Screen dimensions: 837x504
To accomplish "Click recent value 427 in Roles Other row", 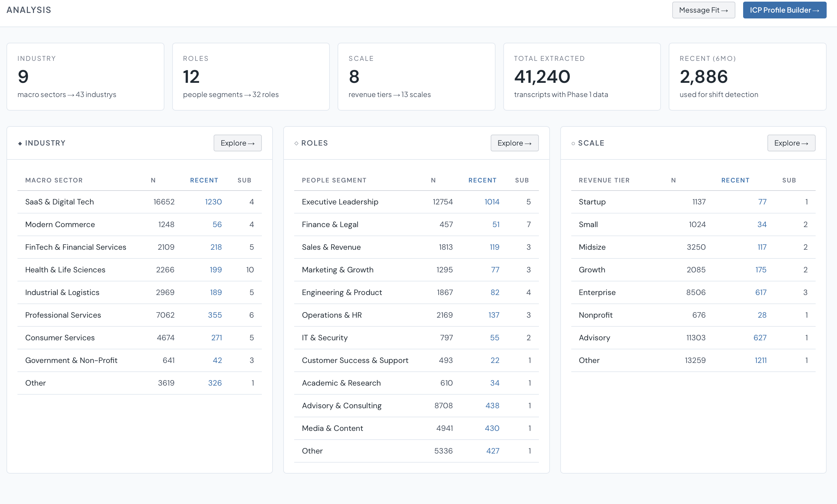I will [x=493, y=451].
